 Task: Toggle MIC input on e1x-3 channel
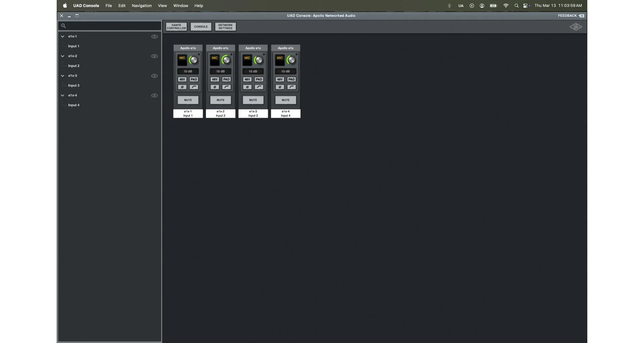click(x=247, y=60)
